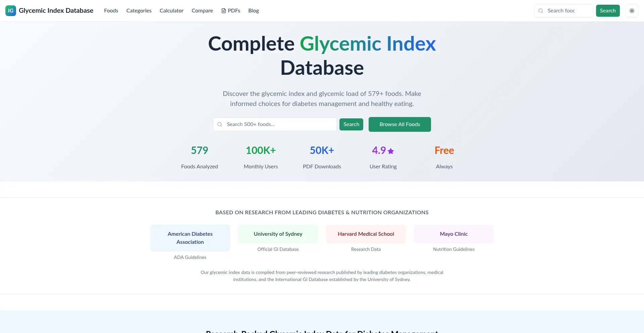644x333 pixels.
Task: Click the magnifier icon in the top search bar
Action: click(x=540, y=11)
